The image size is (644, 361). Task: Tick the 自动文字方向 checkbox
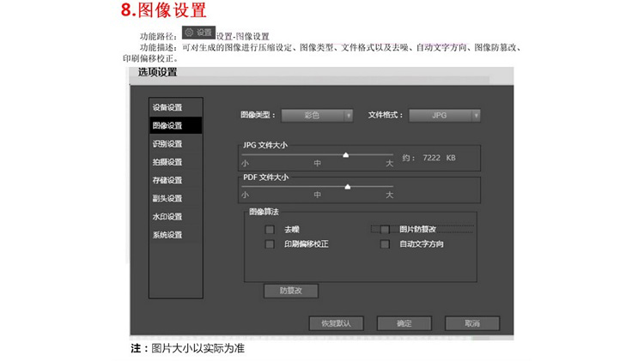385,244
